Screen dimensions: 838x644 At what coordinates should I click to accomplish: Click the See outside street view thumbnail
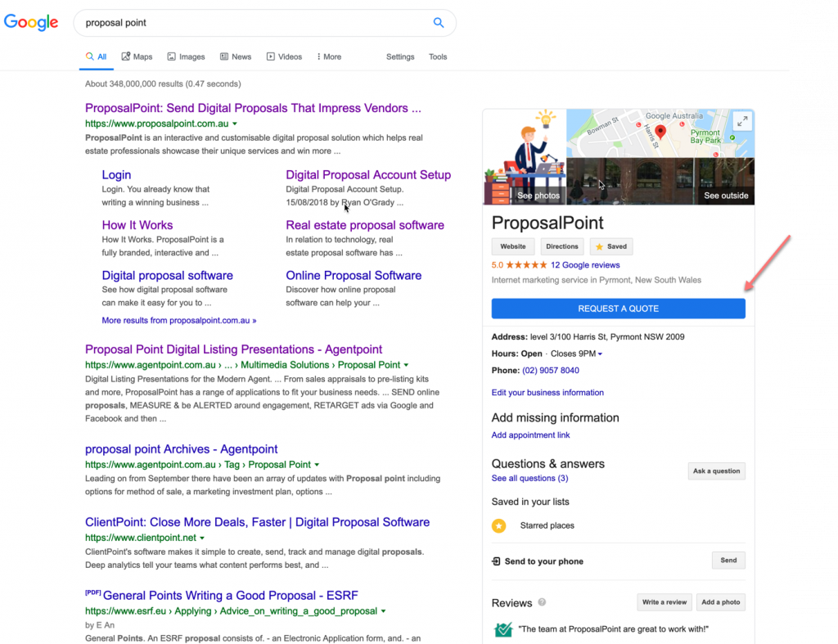[660, 181]
